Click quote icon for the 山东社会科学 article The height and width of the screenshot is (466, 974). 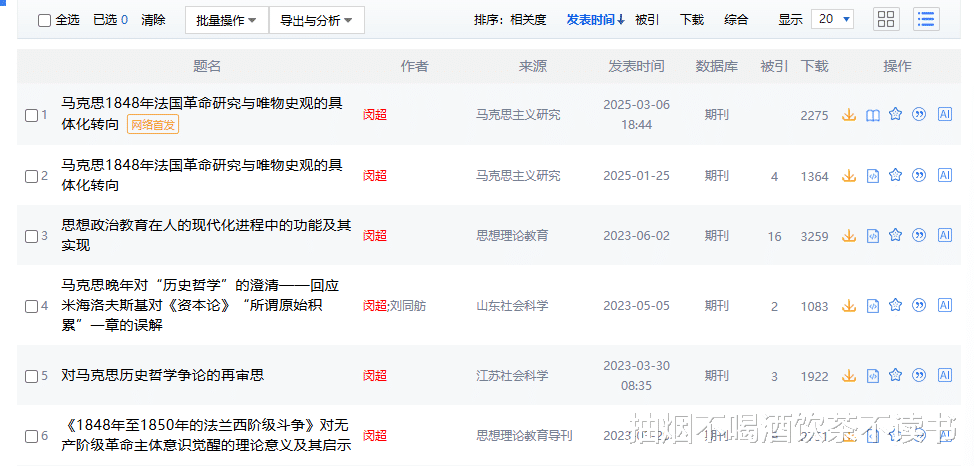919,305
